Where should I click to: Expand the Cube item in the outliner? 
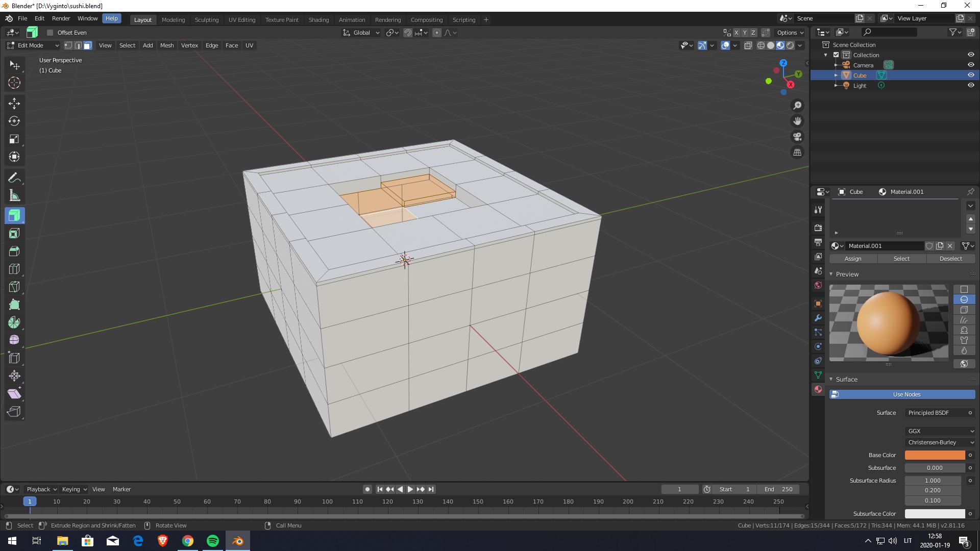point(836,75)
